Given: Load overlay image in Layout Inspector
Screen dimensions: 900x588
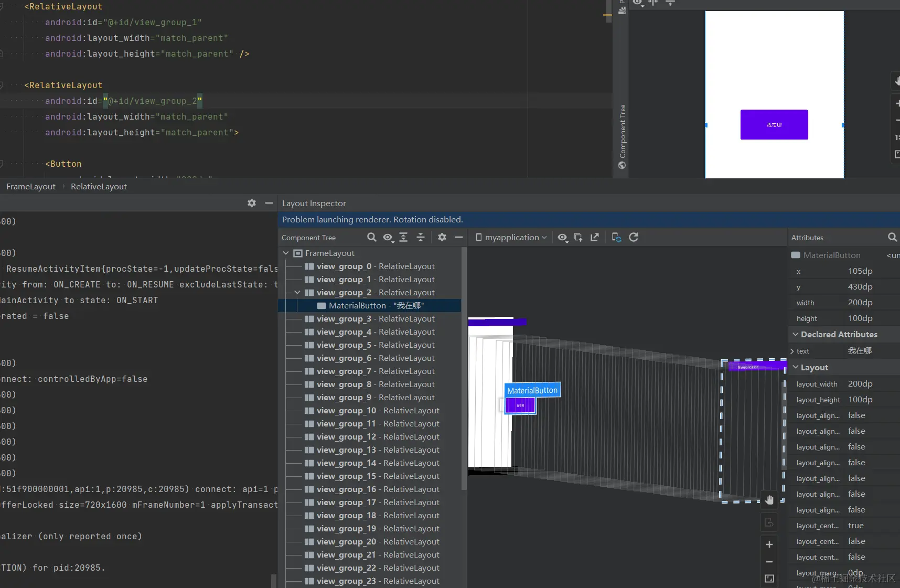Looking at the screenshot, I should (578, 237).
